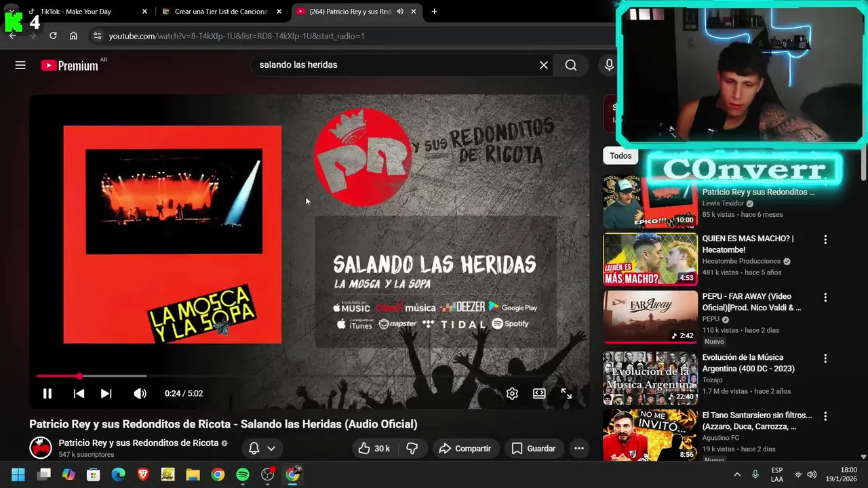Go to browser home page
The image size is (868, 488).
tap(73, 36)
